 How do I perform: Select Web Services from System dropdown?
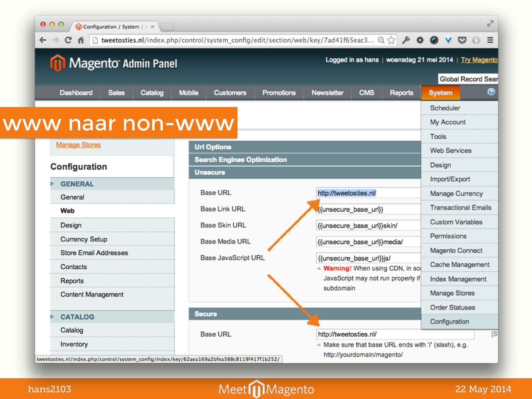coord(460,151)
